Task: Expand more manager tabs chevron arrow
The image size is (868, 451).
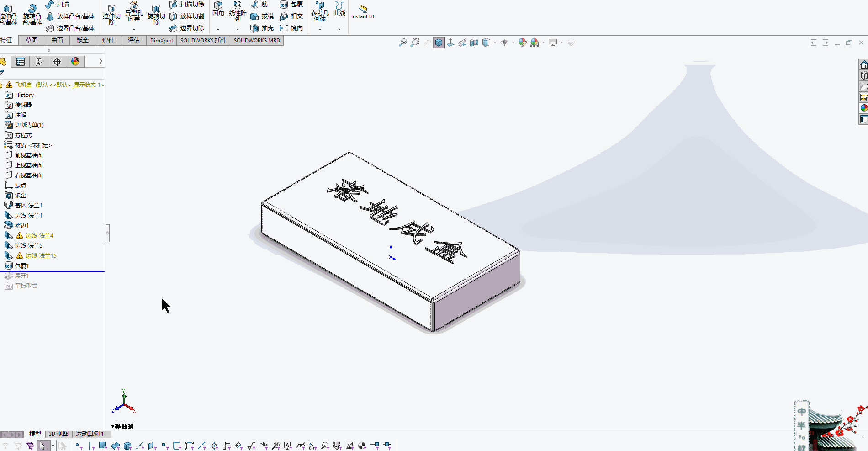Action: (101, 61)
